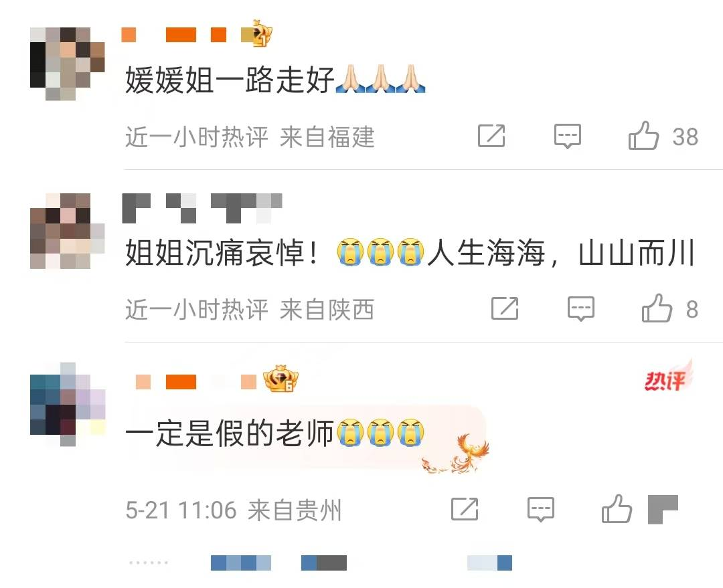Open avatar of the second commenter
Image resolution: width=723 pixels, height=588 pixels.
pyautogui.click(x=68, y=231)
